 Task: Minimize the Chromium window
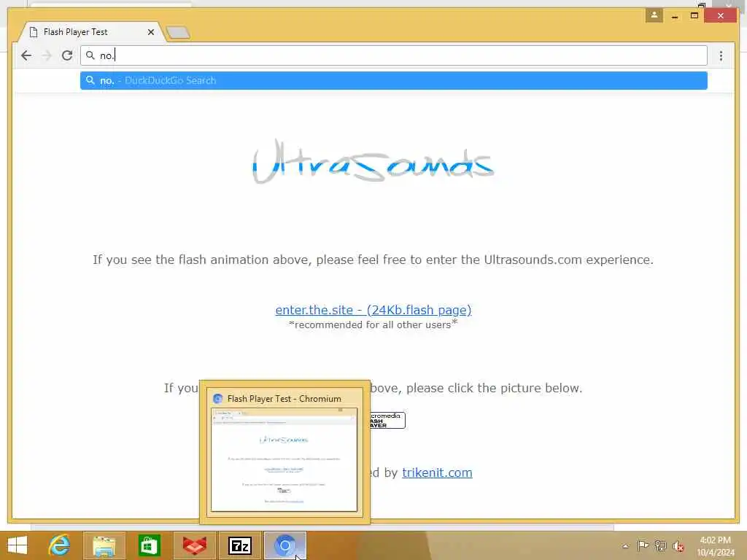[x=675, y=16]
